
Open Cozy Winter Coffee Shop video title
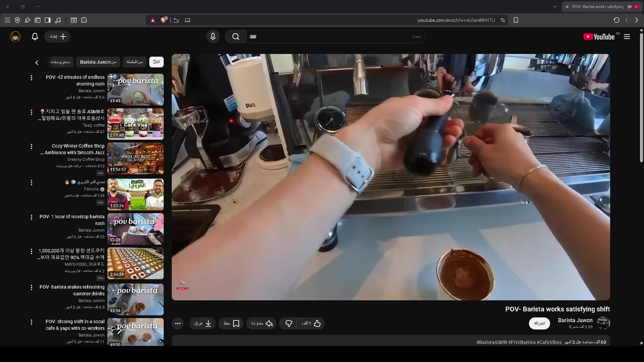pos(73,149)
